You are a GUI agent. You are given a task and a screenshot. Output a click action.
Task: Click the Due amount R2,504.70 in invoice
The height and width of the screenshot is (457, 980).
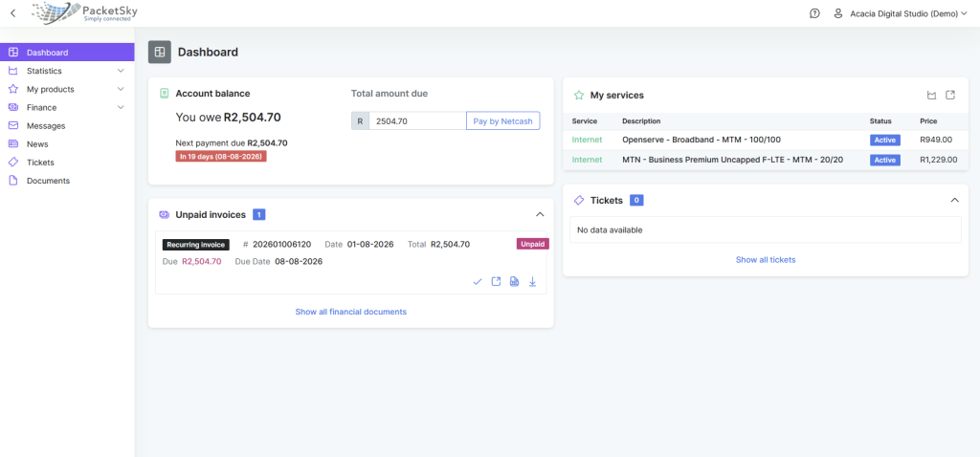[201, 262]
